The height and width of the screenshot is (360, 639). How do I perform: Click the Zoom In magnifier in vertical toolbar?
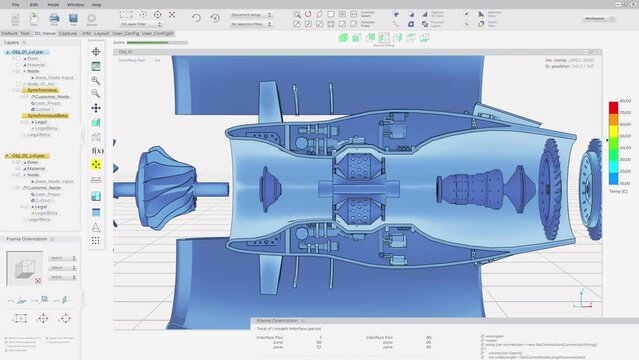pos(96,80)
